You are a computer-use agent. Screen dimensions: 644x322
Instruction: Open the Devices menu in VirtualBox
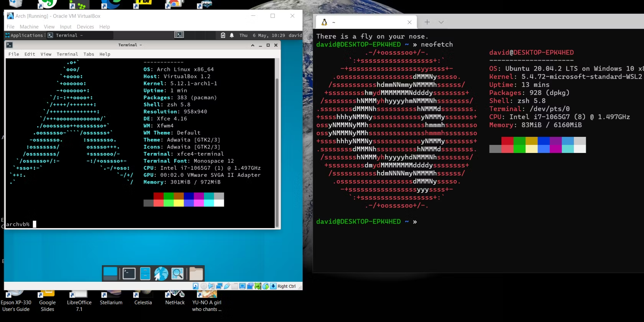click(85, 27)
